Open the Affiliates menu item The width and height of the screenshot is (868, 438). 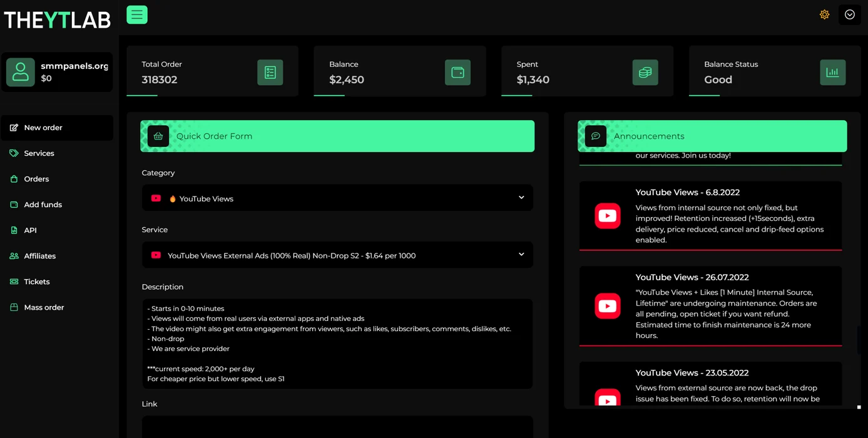(57, 256)
